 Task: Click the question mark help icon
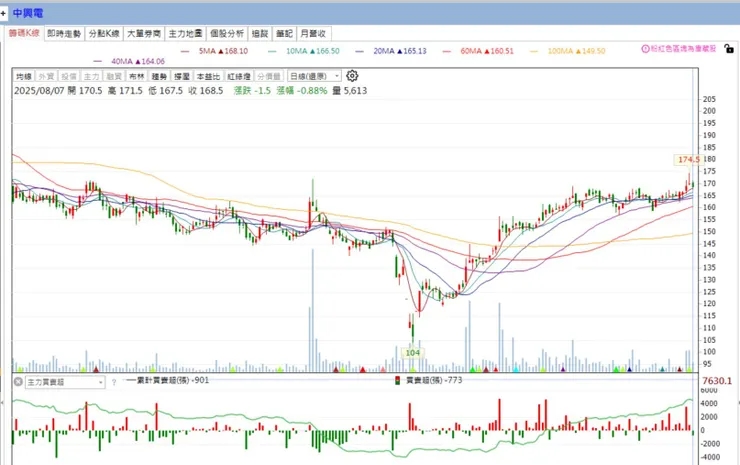coord(114,382)
